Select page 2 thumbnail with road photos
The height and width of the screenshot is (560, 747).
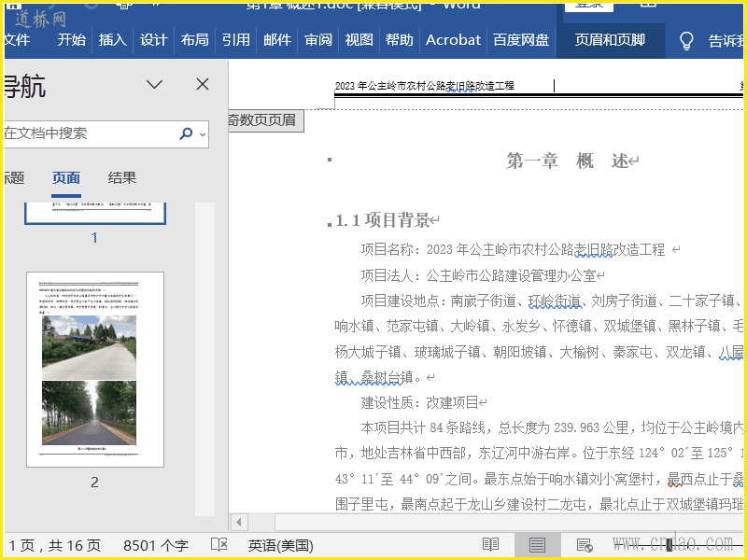click(x=95, y=369)
